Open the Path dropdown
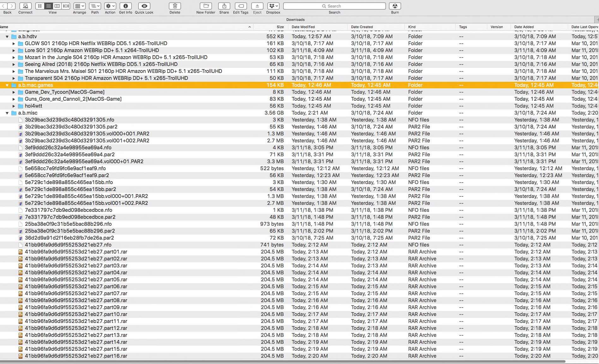This screenshot has height=364, width=599. [x=95, y=6]
